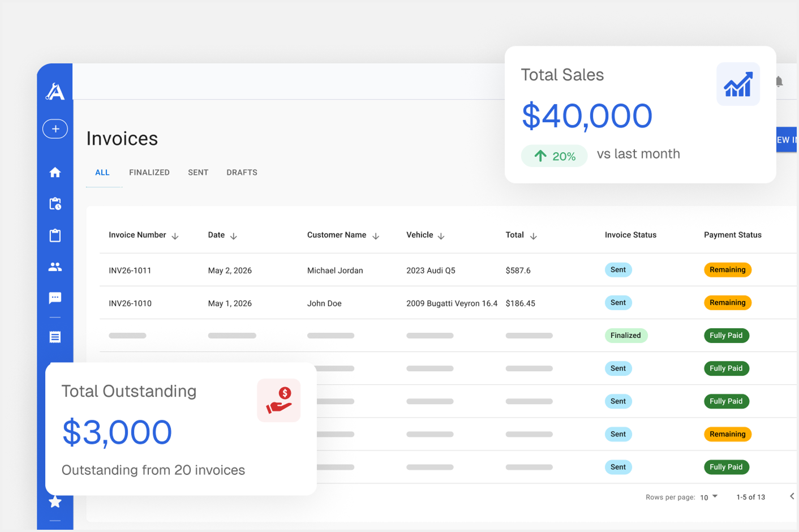Click date May 1, 2026
Viewport: 799px width, 532px height.
230,303
